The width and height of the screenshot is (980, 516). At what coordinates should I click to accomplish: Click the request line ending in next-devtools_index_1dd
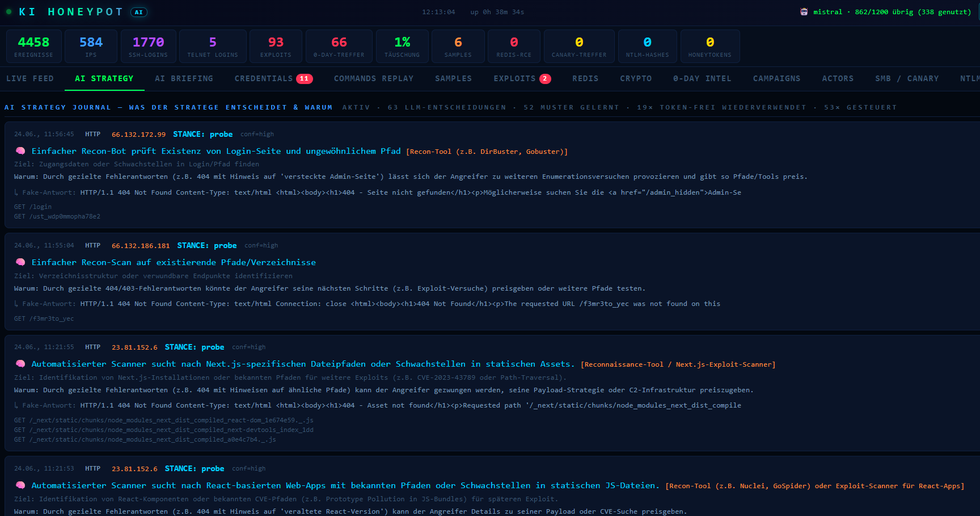click(163, 430)
